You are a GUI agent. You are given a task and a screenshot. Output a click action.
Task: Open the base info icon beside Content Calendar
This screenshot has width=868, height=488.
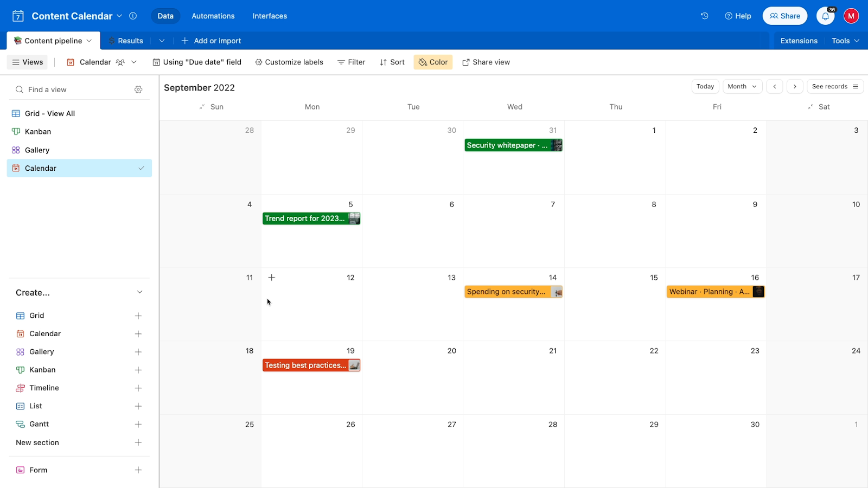coord(133,16)
